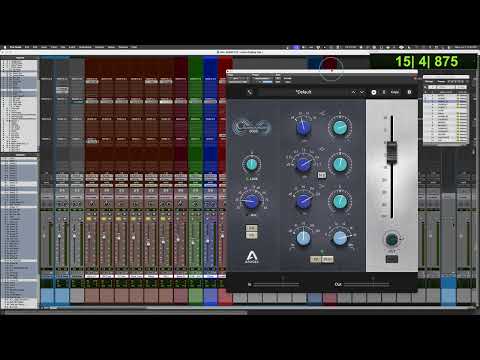Open the Pro Tools menu in the menu bar
Image resolution: width=480 pixels, height=360 pixels.
(16, 47)
